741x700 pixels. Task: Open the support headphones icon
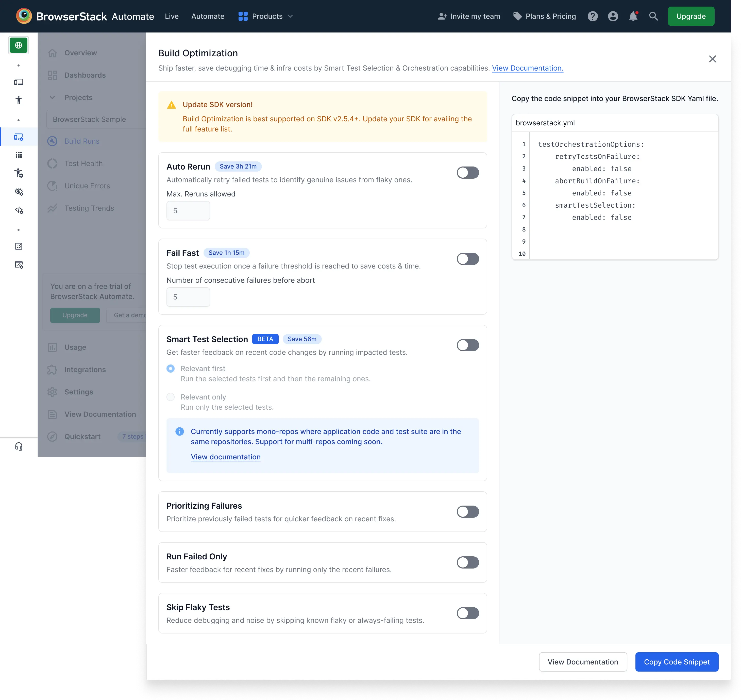[19, 446]
